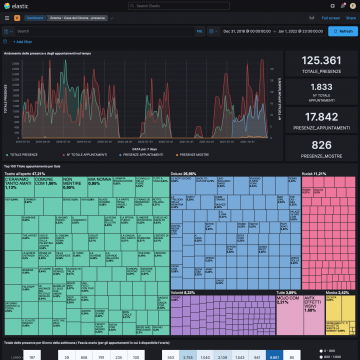
Task: Toggle TOTALE PRESENZE legend series
Action: [x=22, y=155]
